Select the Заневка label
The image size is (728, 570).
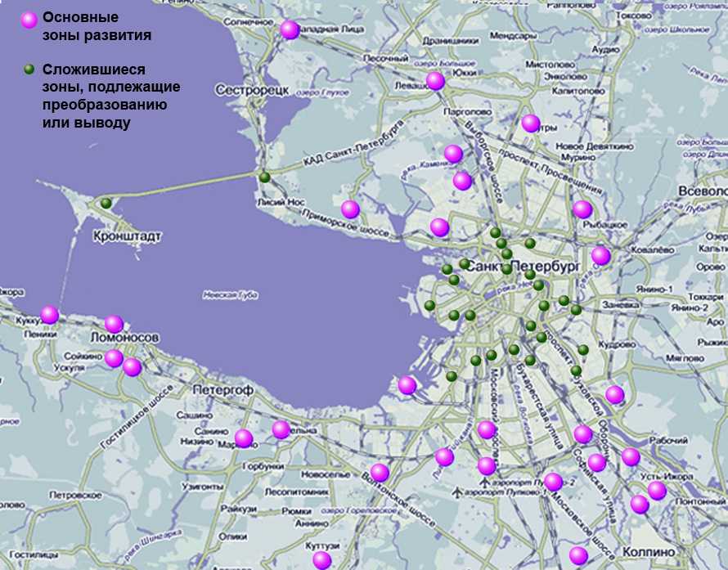[621, 305]
